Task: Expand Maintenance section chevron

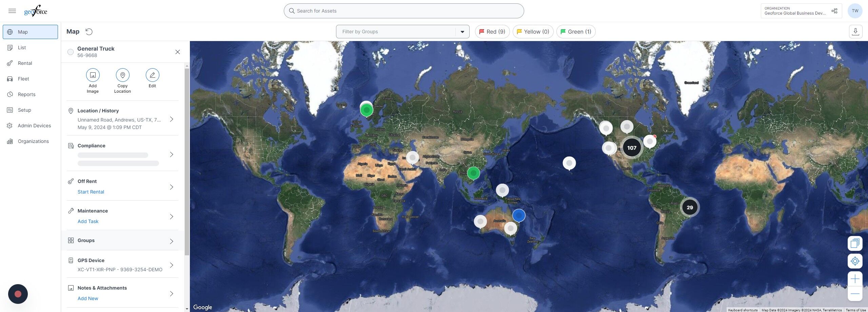Action: coord(172,217)
